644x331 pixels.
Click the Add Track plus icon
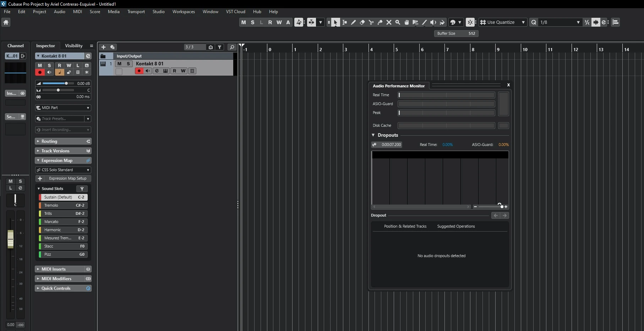click(x=103, y=47)
